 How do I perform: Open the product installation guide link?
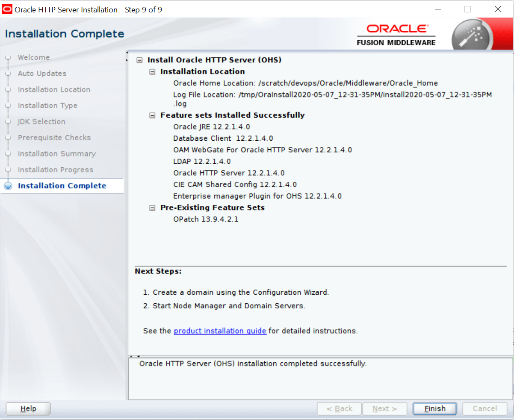click(219, 331)
